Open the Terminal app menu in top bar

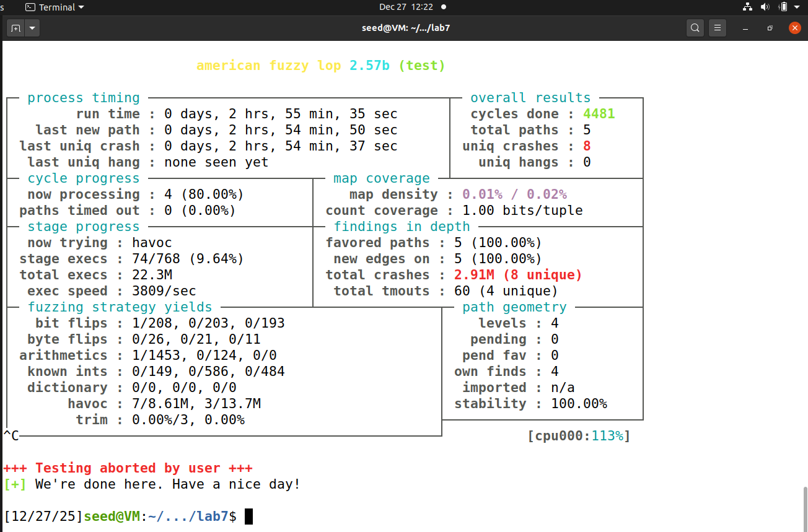[x=55, y=7]
